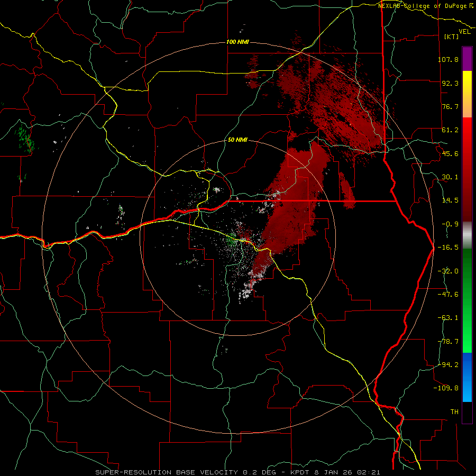Click the 76.7 legend value
This screenshot has width=476, height=476.
[450, 106]
